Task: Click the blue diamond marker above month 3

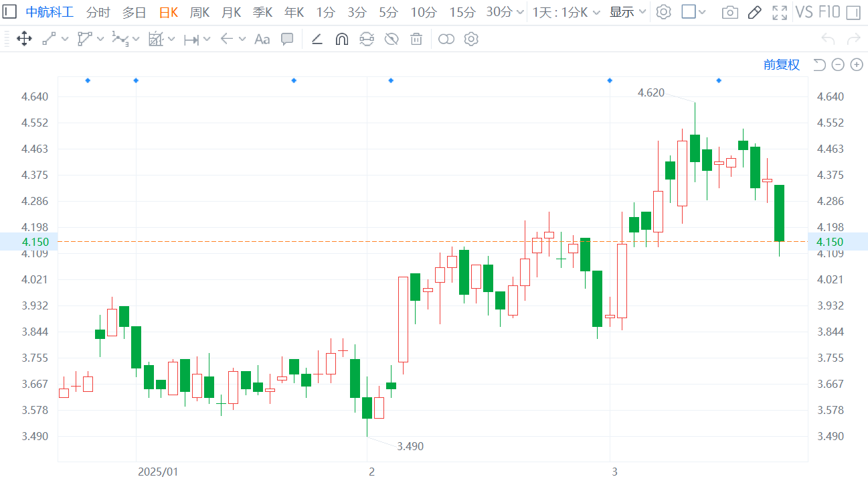Action: 610,80
